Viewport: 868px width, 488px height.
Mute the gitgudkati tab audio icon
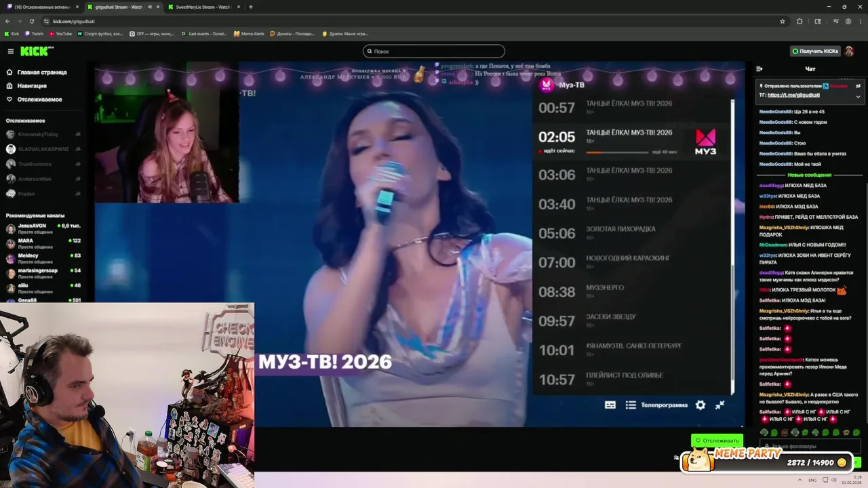coord(149,7)
